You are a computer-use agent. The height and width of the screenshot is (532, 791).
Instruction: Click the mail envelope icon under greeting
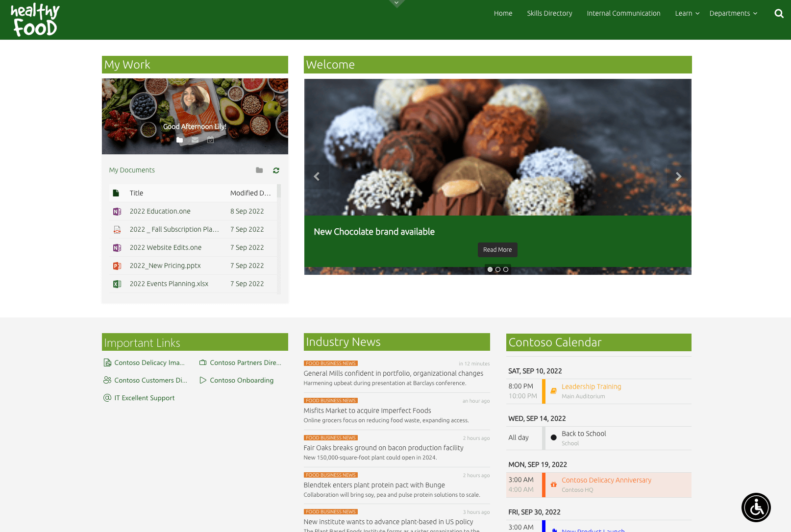(195, 140)
